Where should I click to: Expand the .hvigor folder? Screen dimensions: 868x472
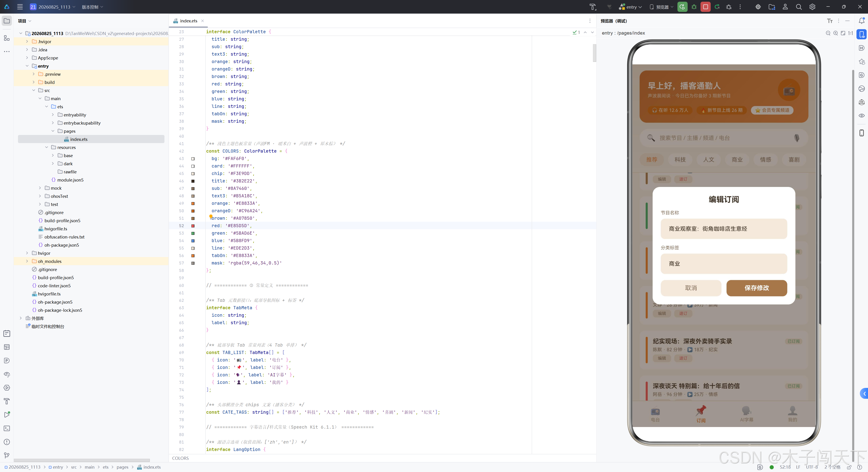(x=27, y=41)
